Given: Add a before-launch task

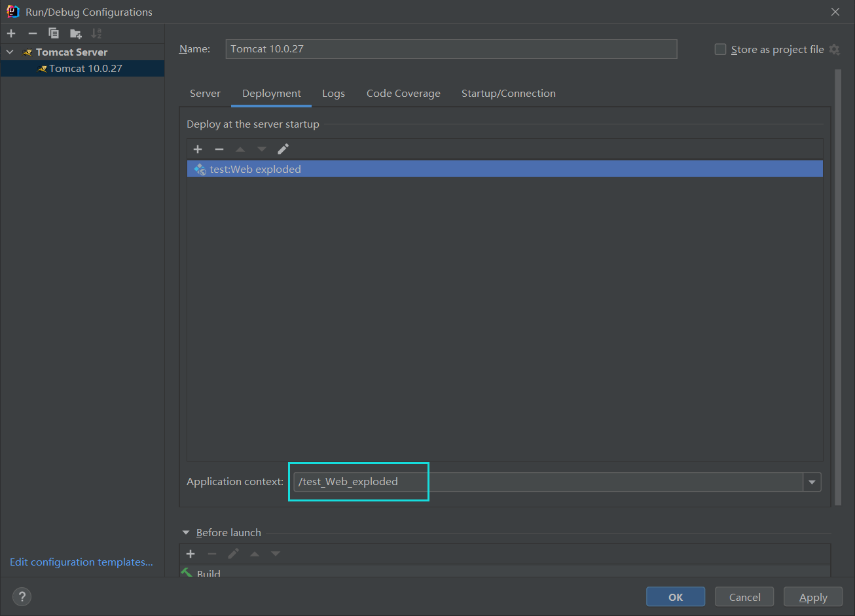Looking at the screenshot, I should pyautogui.click(x=191, y=554).
